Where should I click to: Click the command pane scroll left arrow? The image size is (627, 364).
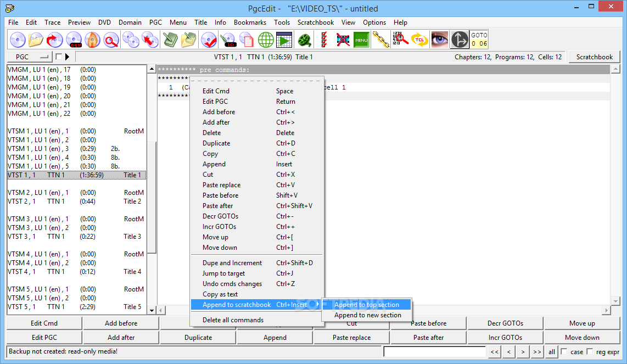(161, 310)
